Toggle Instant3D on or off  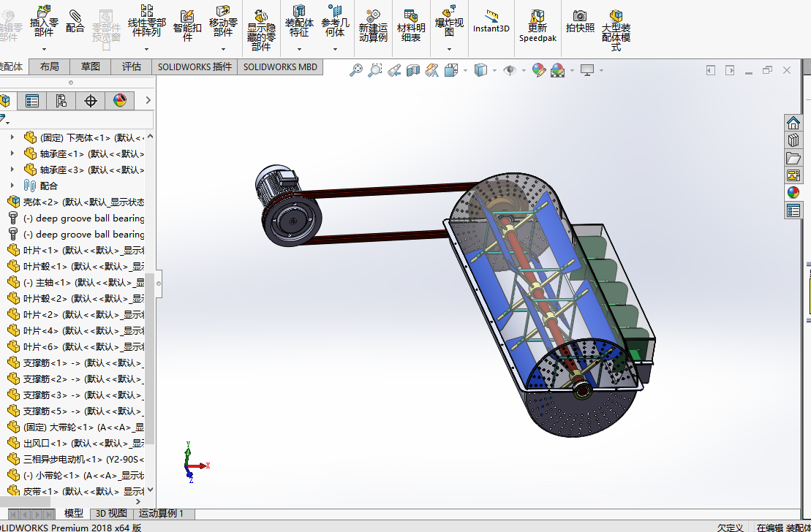[491, 22]
